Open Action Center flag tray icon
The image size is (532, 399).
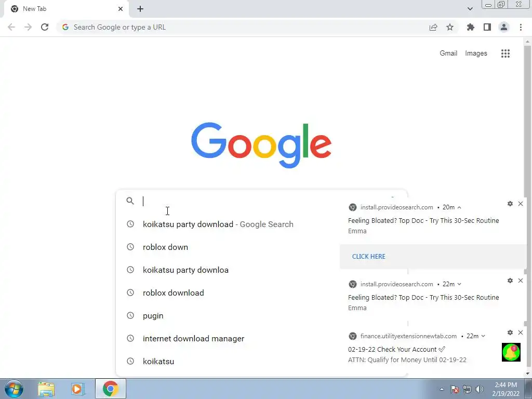coord(455,389)
